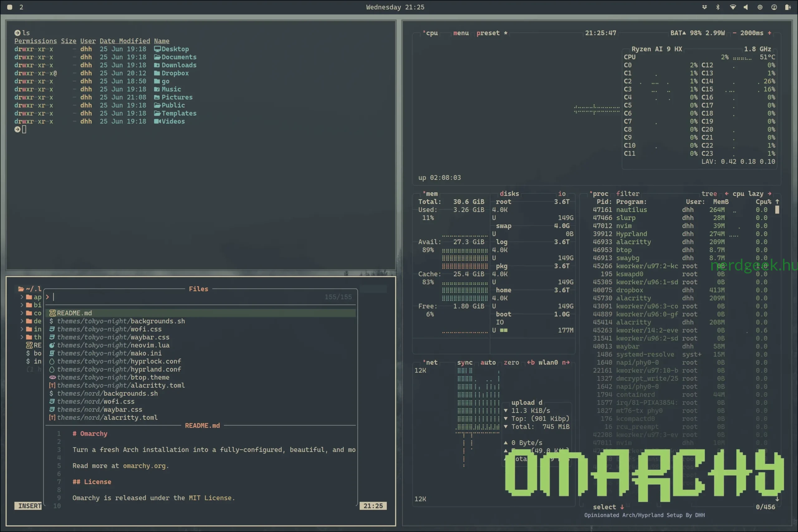The height and width of the screenshot is (532, 798).
Task: Toggle process tree view
Action: (x=709, y=194)
